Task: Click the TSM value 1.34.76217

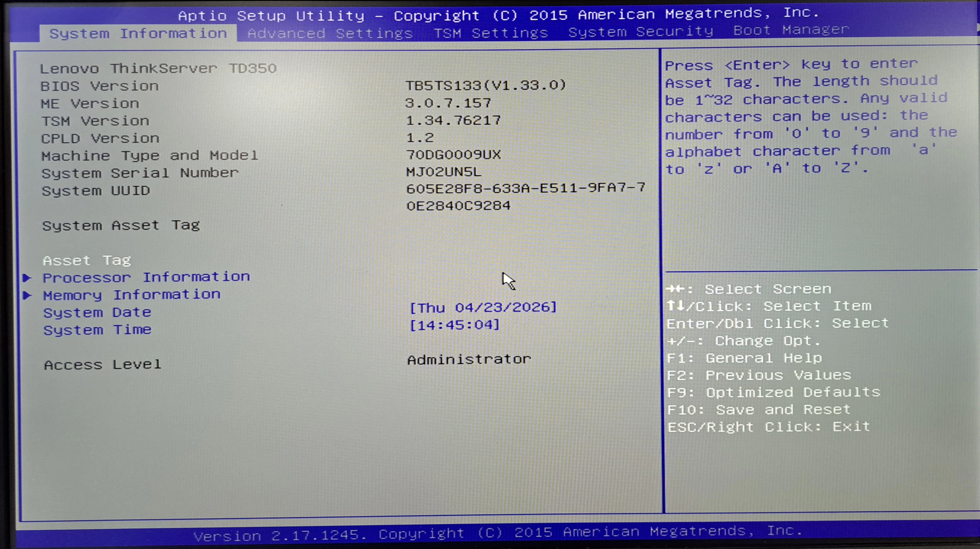Action: [x=454, y=120]
